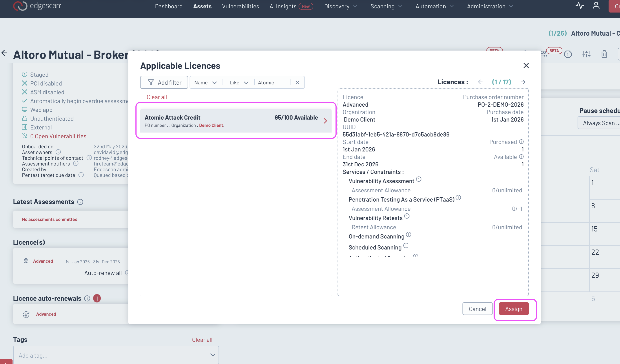Show Latest Assessments info icon
Screen dimensions: 620x364
(x=80, y=202)
